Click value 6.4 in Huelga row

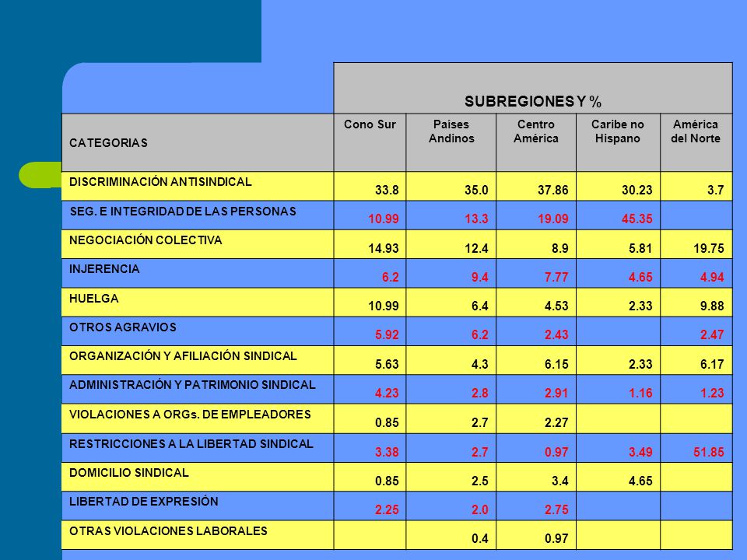tap(480, 306)
